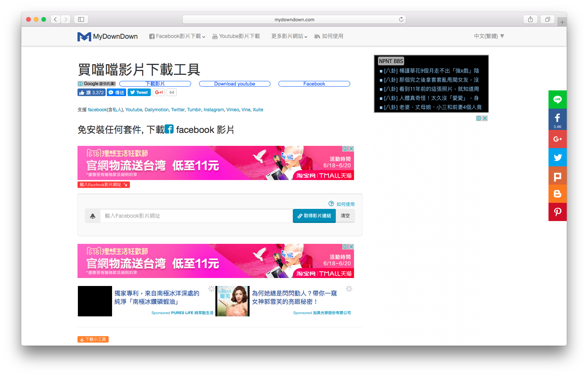This screenshot has height=376, width=588.
Task: Open the Safari share sheet icon
Action: click(530, 19)
